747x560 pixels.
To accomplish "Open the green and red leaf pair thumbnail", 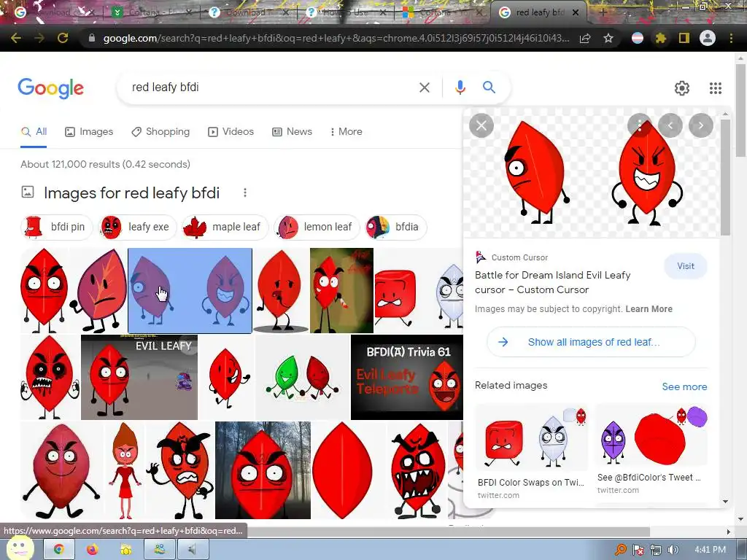I will point(303,377).
